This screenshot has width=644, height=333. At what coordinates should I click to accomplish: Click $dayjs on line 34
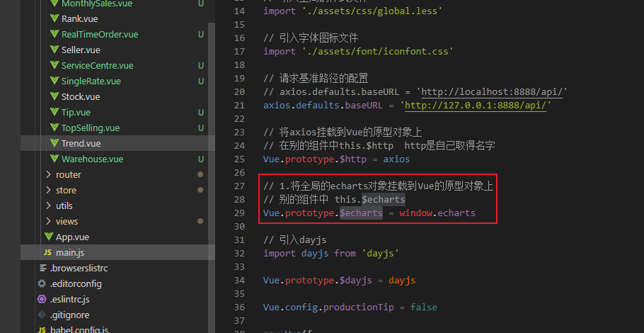point(356,281)
